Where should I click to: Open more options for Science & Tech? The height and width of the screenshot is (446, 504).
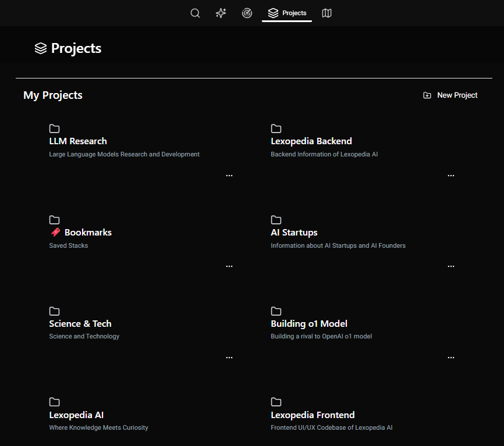[229, 358]
